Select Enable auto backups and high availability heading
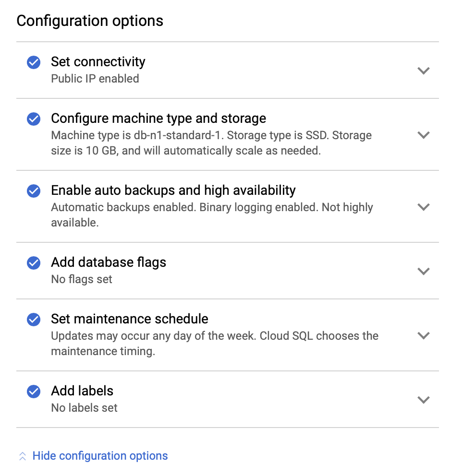 tap(173, 190)
